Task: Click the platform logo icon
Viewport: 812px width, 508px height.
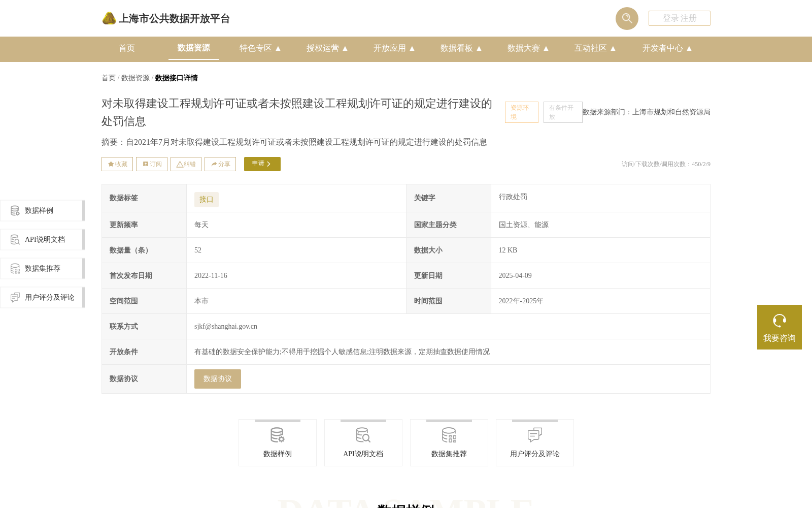Action: point(109,18)
